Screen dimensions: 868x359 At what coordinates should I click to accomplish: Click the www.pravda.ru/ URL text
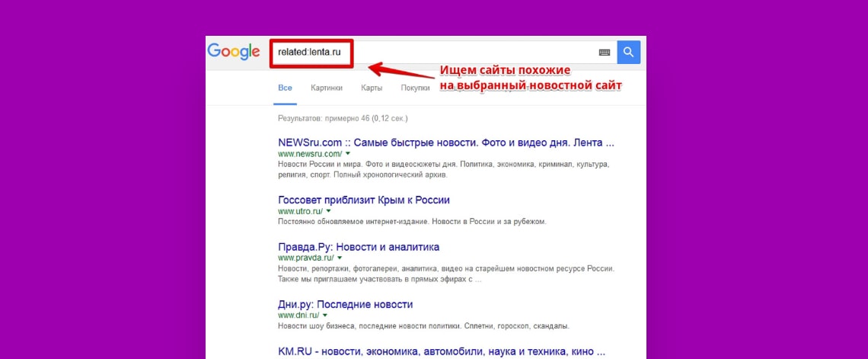pos(305,258)
